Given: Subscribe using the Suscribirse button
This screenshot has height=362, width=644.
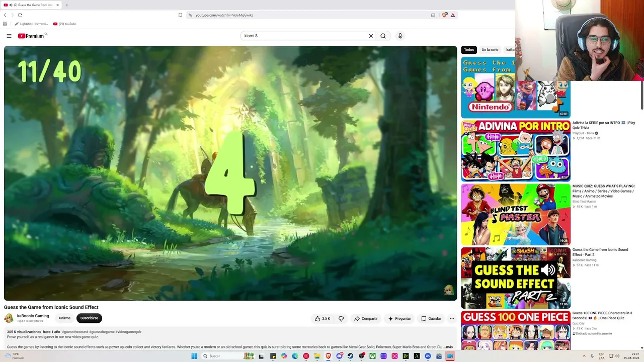Looking at the screenshot, I should [x=89, y=318].
